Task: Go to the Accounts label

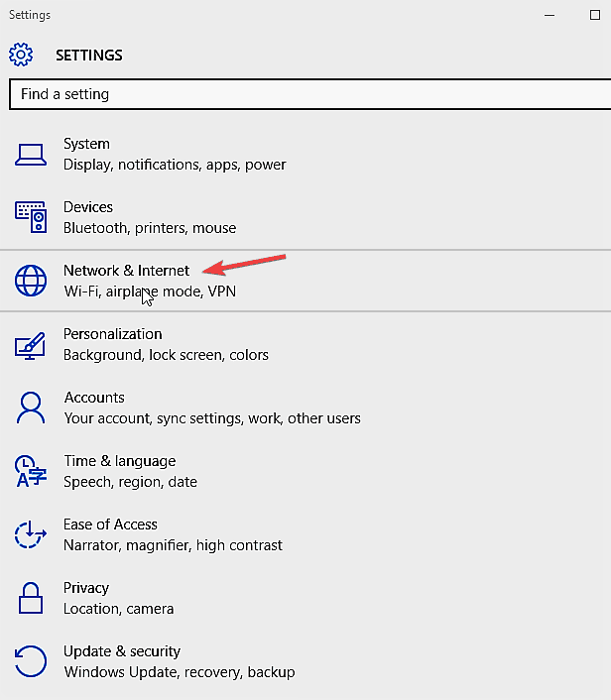Action: pyautogui.click(x=94, y=398)
